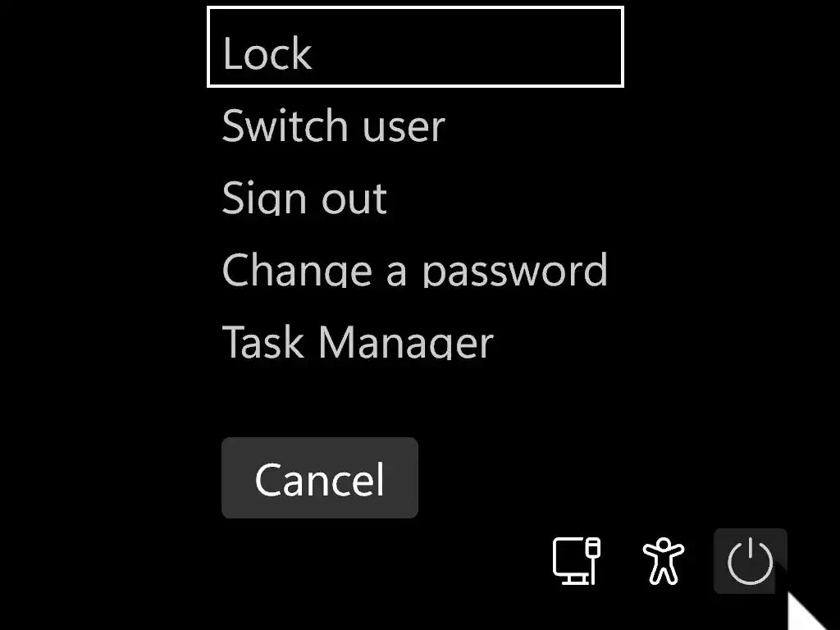Click the Task Manager text entry
The width and height of the screenshot is (840, 630).
tap(358, 342)
